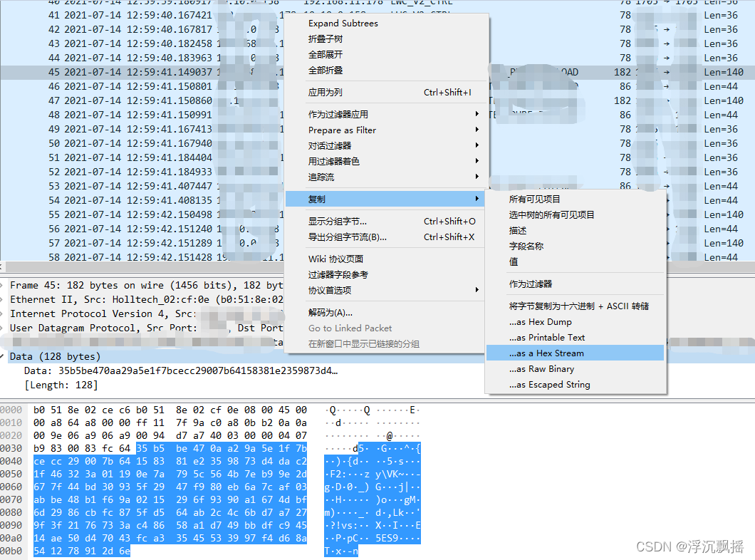Select packet row 41
Viewport: 755px width, 560px height.
click(377, 16)
